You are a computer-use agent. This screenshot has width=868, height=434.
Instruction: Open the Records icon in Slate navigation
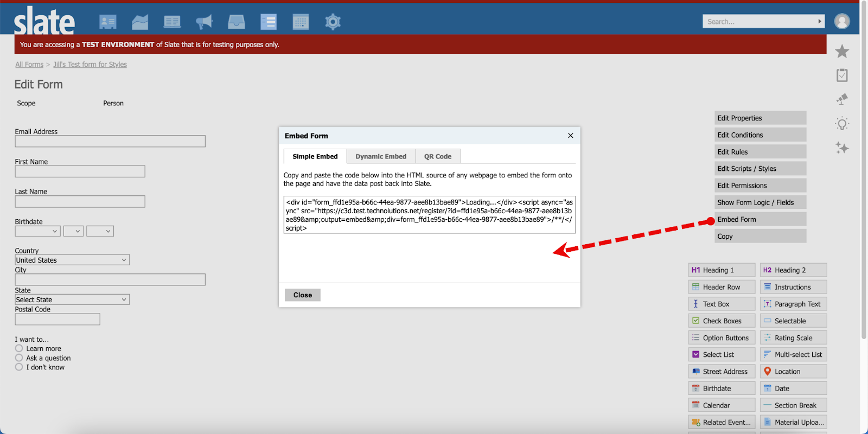click(108, 22)
